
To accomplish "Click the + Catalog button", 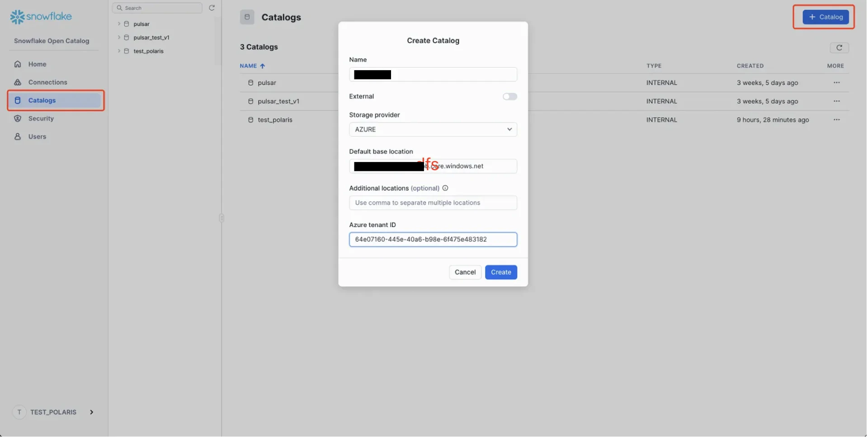I will (x=826, y=17).
